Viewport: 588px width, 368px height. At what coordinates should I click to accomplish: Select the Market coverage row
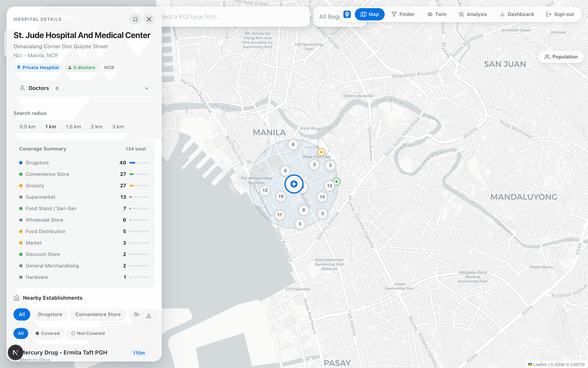[x=84, y=243]
